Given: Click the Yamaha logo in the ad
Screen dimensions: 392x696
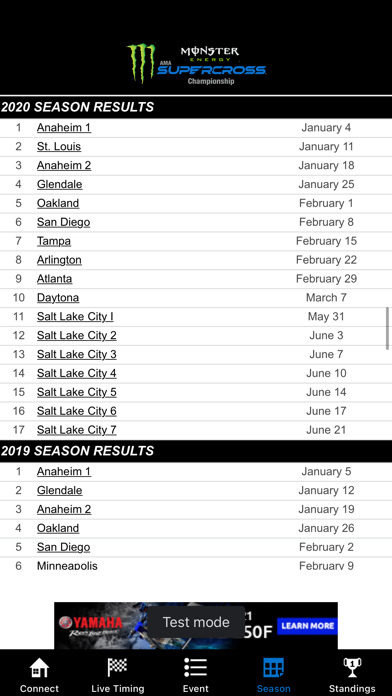Looking at the screenshot, I should point(90,625).
